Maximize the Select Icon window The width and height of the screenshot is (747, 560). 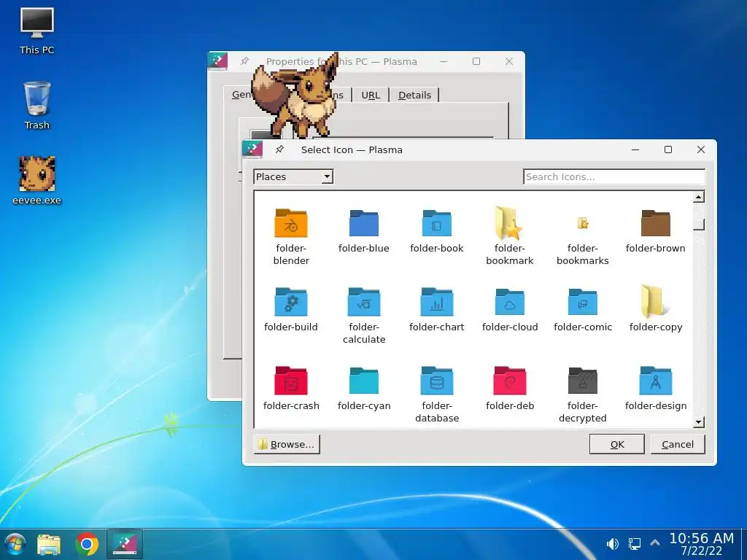pyautogui.click(x=668, y=149)
